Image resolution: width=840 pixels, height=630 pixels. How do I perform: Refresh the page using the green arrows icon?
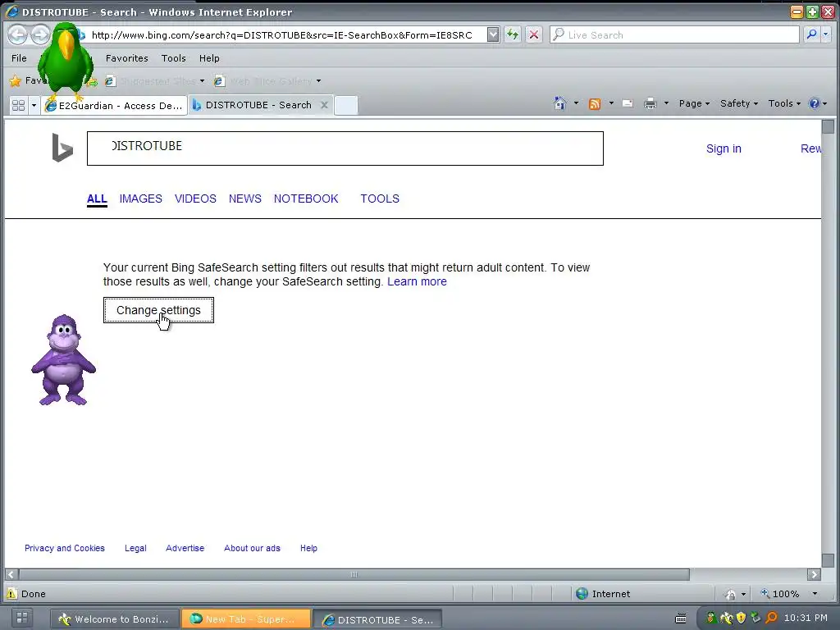click(513, 34)
